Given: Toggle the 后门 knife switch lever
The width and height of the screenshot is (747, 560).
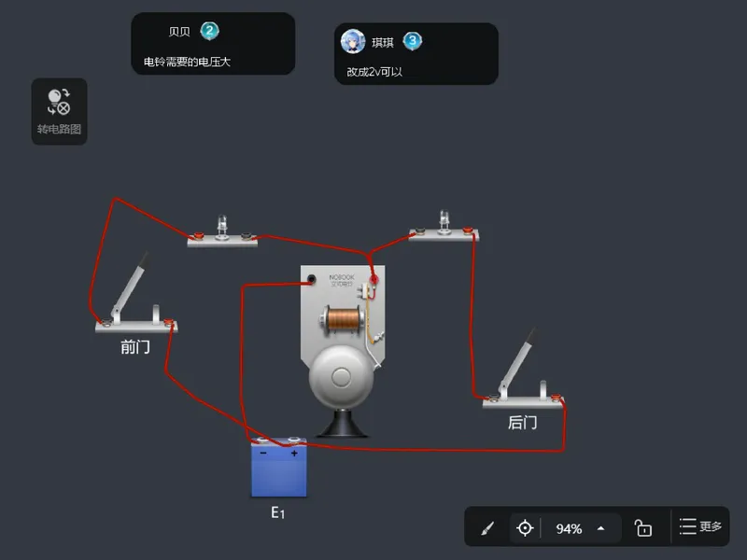Looking at the screenshot, I should coord(517,361).
